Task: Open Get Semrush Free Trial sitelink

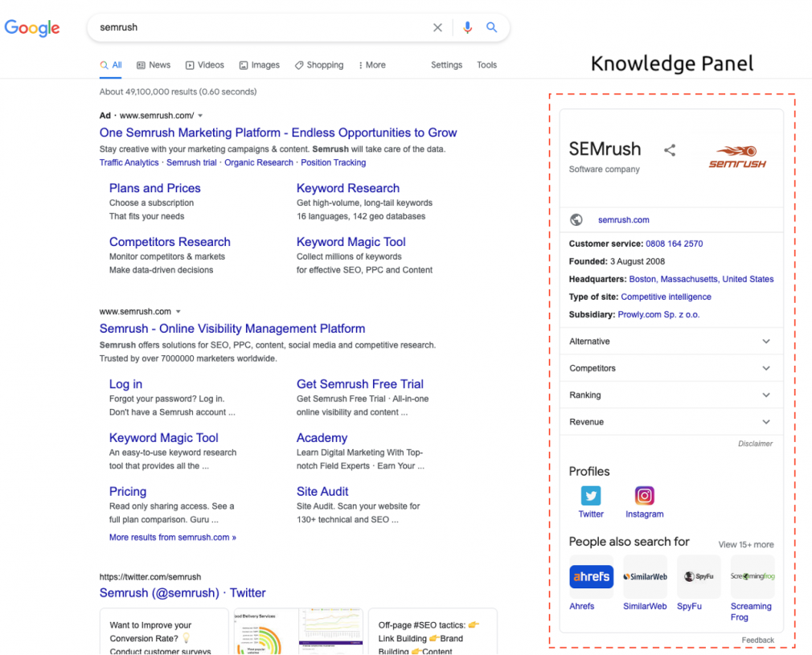Action: tap(360, 384)
